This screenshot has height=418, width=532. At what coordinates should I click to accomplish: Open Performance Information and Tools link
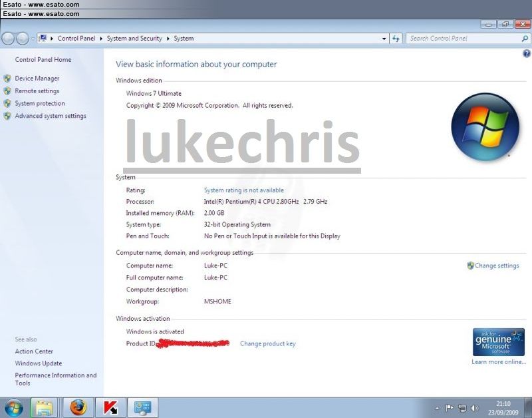[x=56, y=379]
